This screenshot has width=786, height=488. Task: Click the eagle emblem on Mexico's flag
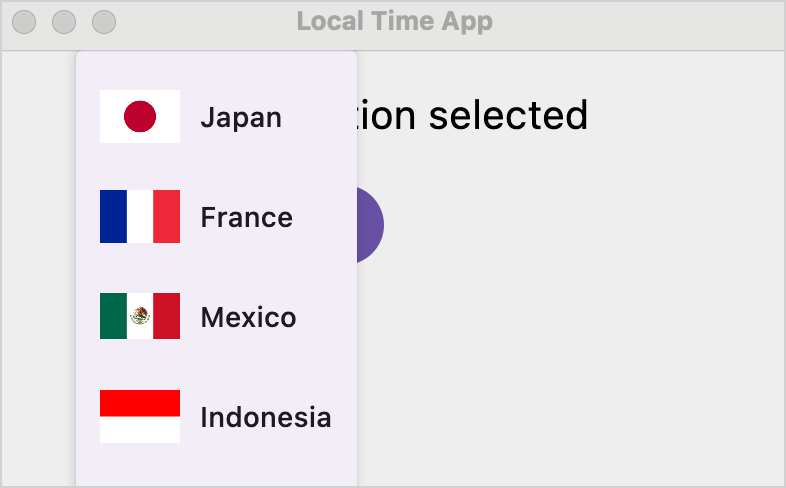(140, 316)
